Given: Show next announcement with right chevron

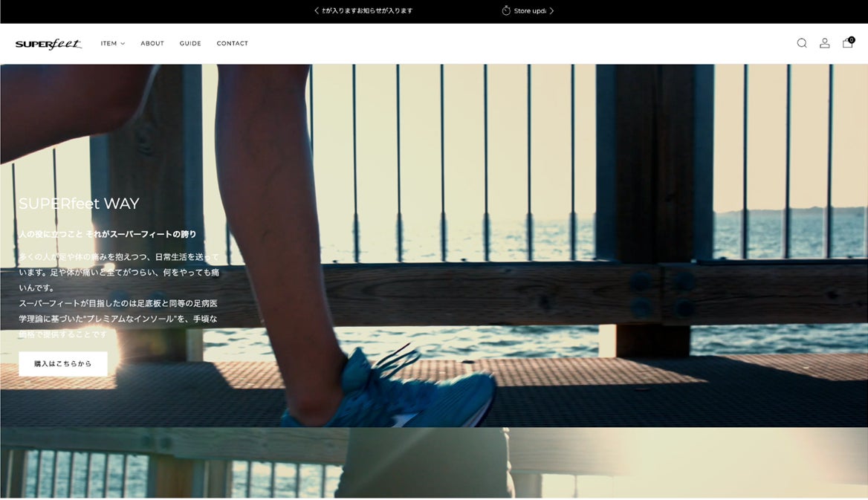Looking at the screenshot, I should click(x=551, y=10).
